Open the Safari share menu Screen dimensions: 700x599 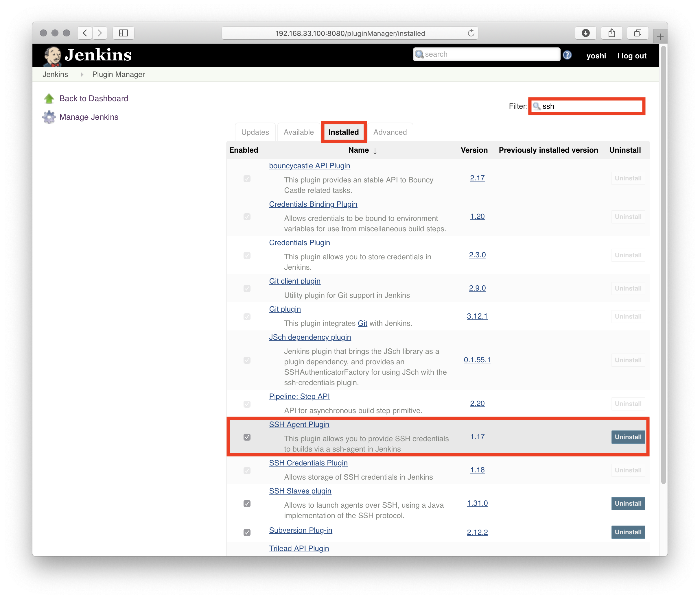click(x=611, y=33)
